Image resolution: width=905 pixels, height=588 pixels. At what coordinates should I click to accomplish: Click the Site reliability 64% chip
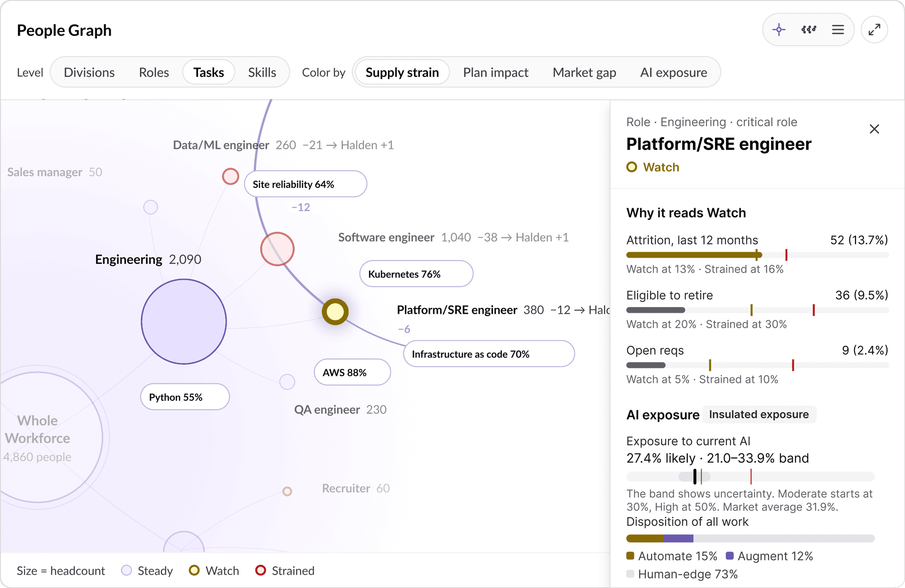point(305,184)
